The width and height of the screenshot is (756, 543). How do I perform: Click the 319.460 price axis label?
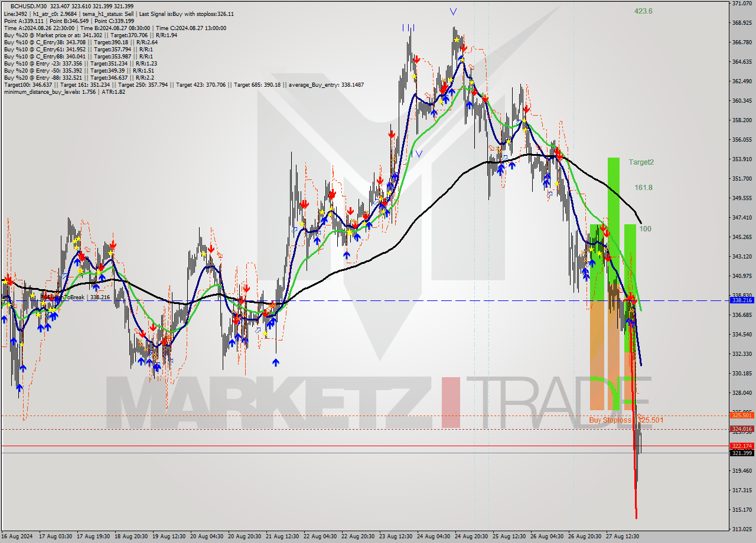coord(742,471)
